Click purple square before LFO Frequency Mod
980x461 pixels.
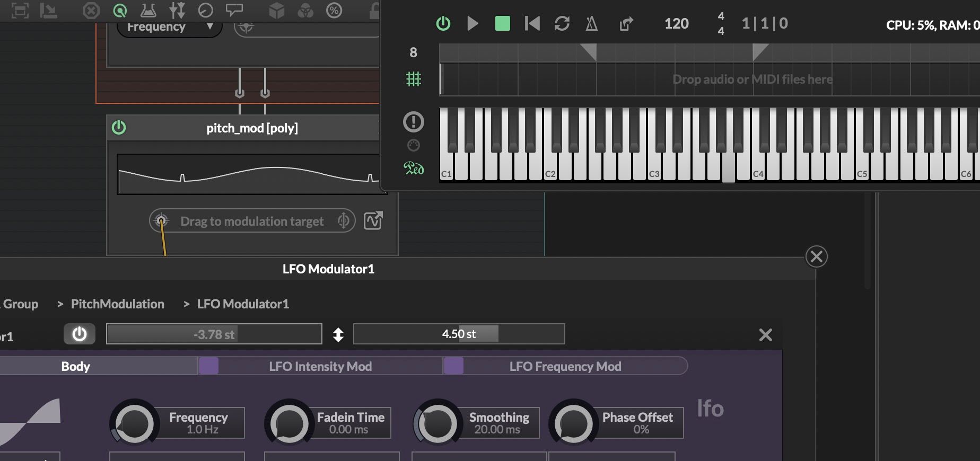pyautogui.click(x=453, y=366)
